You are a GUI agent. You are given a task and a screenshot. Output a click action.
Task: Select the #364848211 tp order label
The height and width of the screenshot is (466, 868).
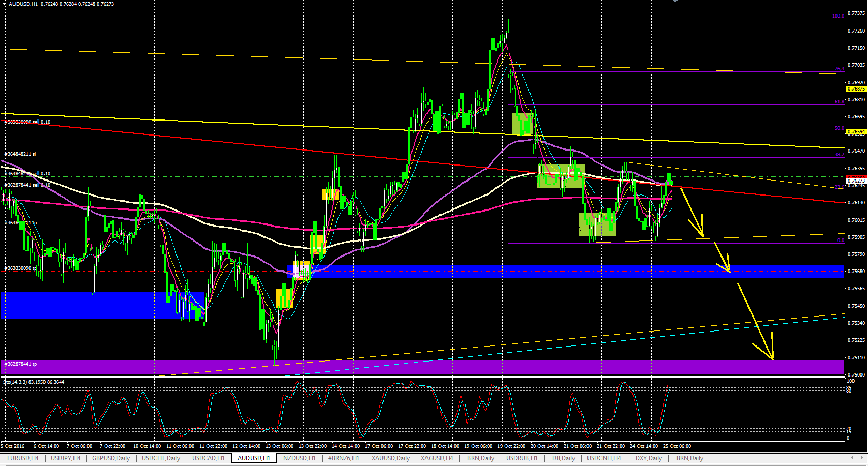point(20,223)
